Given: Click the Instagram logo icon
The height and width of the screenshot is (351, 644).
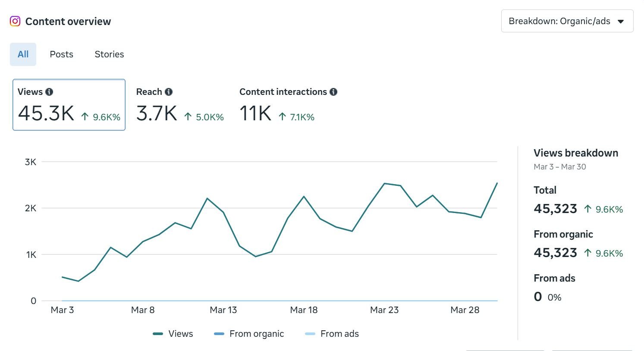Looking at the screenshot, I should 14,21.
